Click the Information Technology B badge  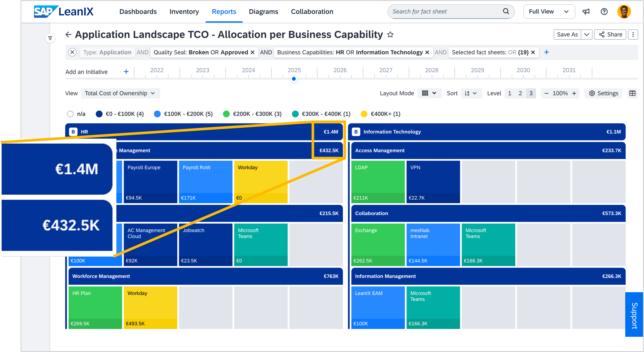click(356, 132)
